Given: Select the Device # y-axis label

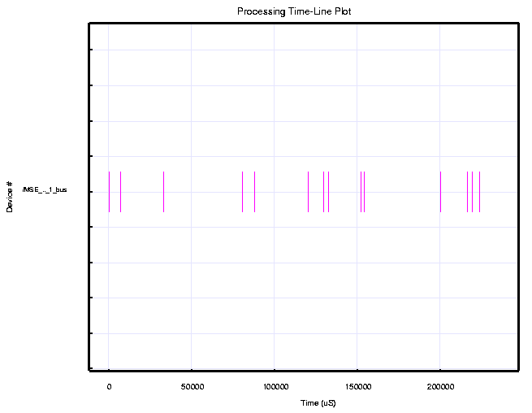Looking at the screenshot, I should pos(10,196).
